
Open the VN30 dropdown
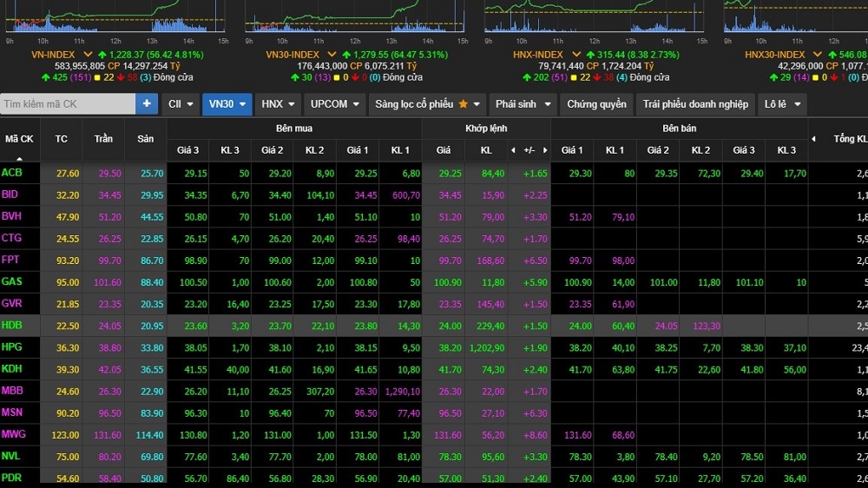[227, 103]
